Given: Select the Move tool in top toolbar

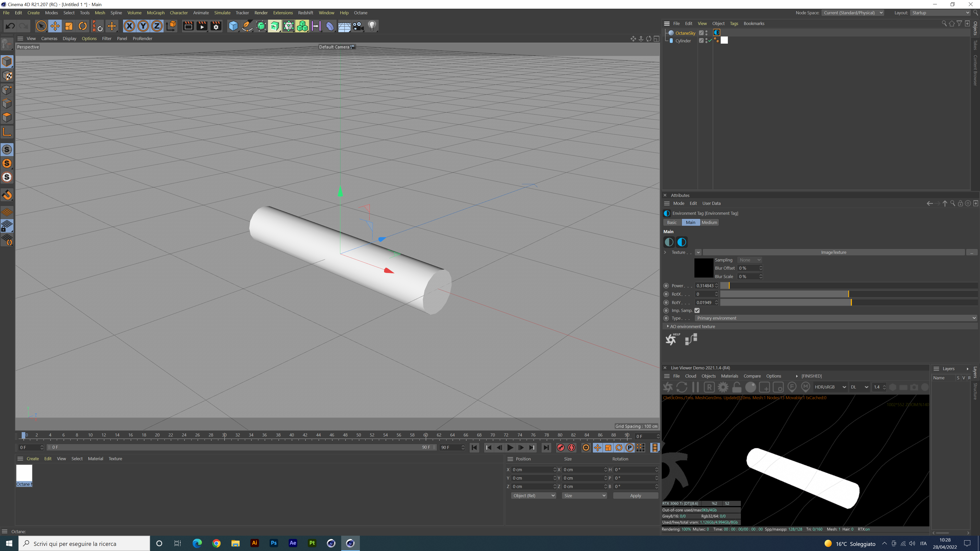Looking at the screenshot, I should pyautogui.click(x=55, y=26).
